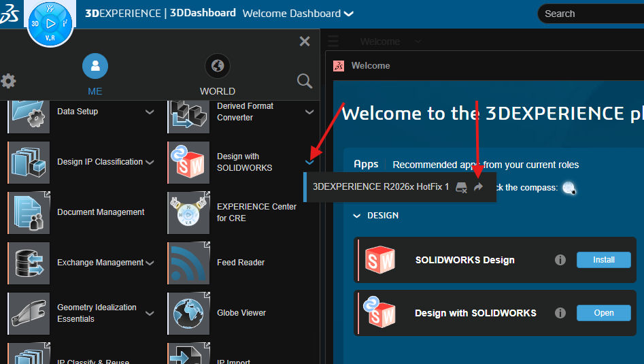Click the 3DEXPERIENCE compass icon
This screenshot has height=364, width=644.
(x=50, y=24)
